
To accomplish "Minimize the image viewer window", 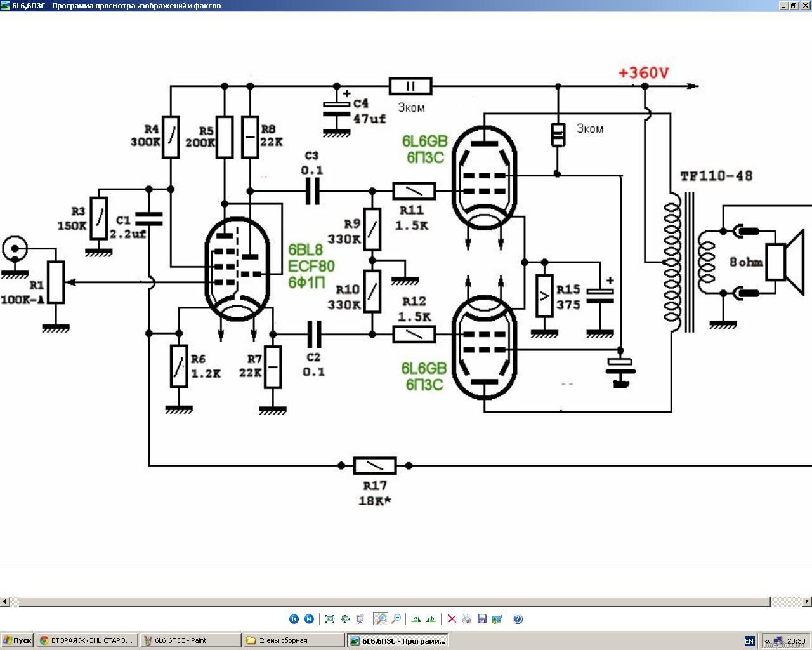I will tap(783, 5).
